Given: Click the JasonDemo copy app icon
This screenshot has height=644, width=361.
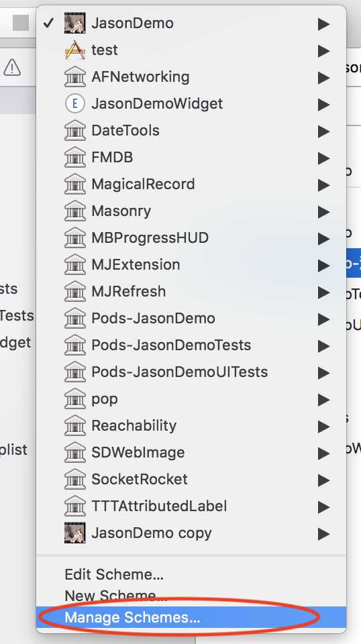Looking at the screenshot, I should tap(74, 533).
